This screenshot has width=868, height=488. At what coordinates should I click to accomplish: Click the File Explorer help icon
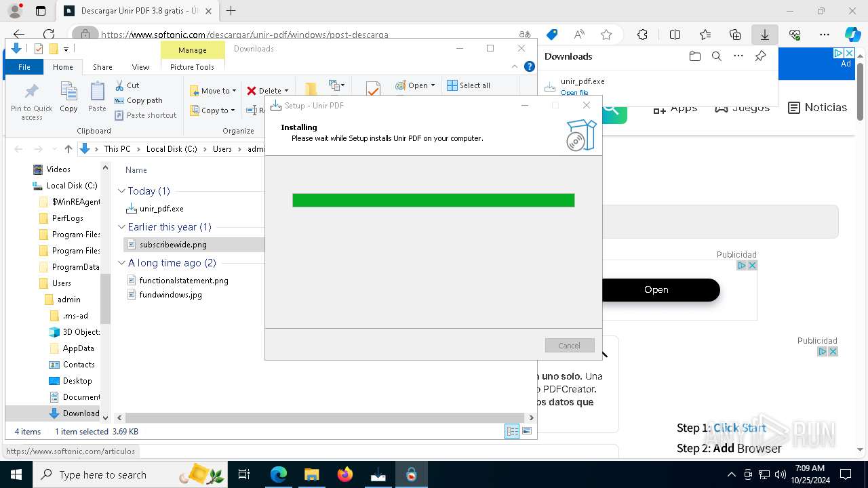point(530,66)
